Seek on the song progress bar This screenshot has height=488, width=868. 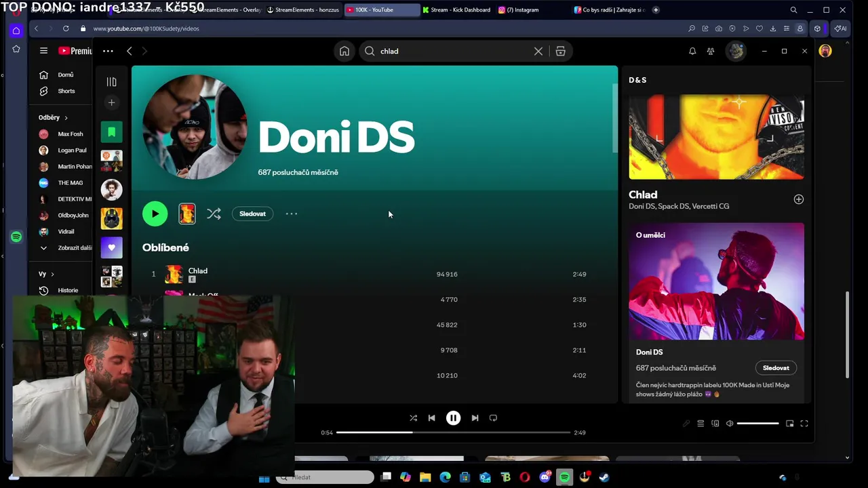pos(453,432)
